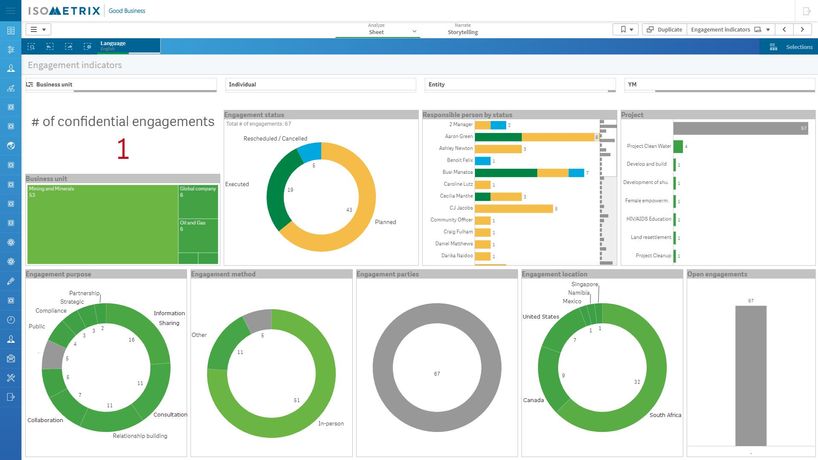The width and height of the screenshot is (818, 460).
Task: Select Mining and Minerals treemap tile
Action: click(103, 224)
